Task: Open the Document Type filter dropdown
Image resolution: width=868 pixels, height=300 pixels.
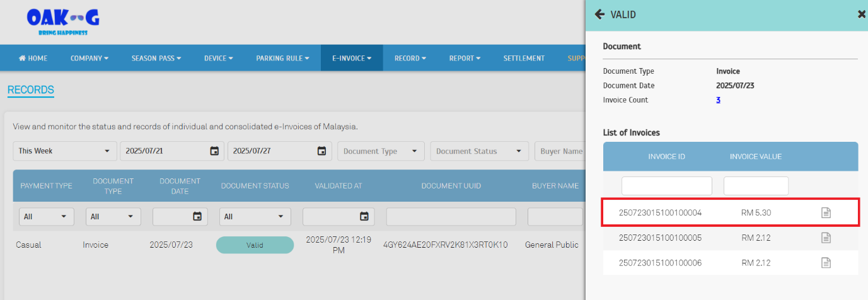Action: tap(380, 151)
